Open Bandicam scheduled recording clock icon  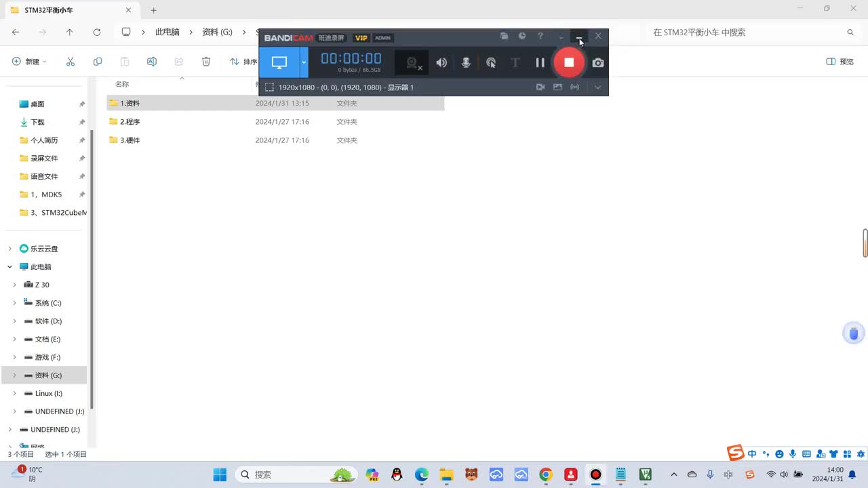[x=522, y=36]
